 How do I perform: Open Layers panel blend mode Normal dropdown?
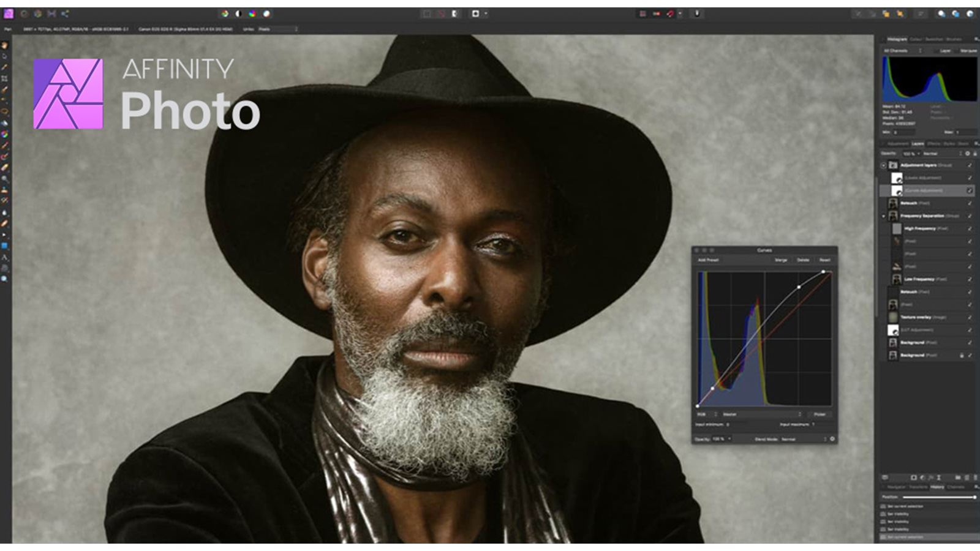(x=942, y=154)
